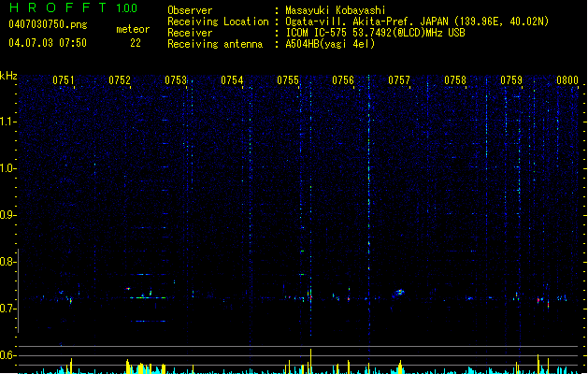Screen dimensions: 588x374
Task: Click the Observer label
Action: pos(190,10)
